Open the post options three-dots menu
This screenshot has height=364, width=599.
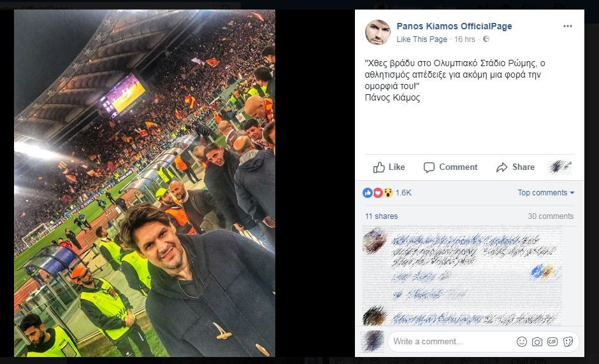click(x=567, y=27)
